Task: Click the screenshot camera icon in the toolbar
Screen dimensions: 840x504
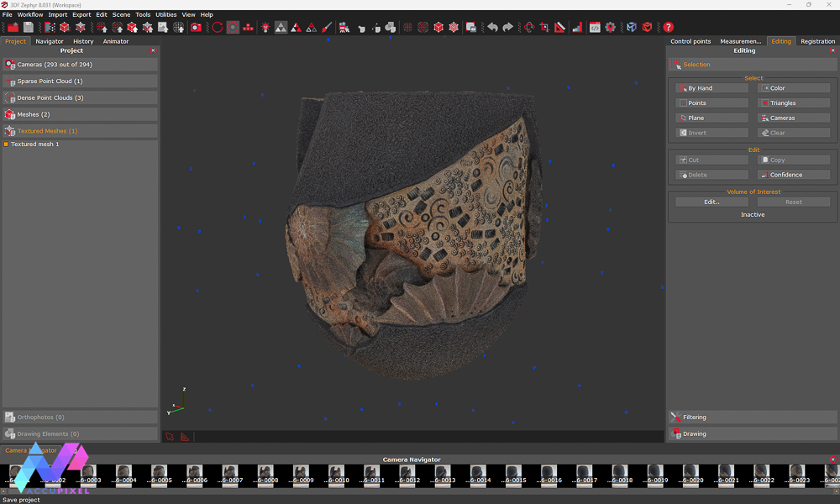Action: 197,26
